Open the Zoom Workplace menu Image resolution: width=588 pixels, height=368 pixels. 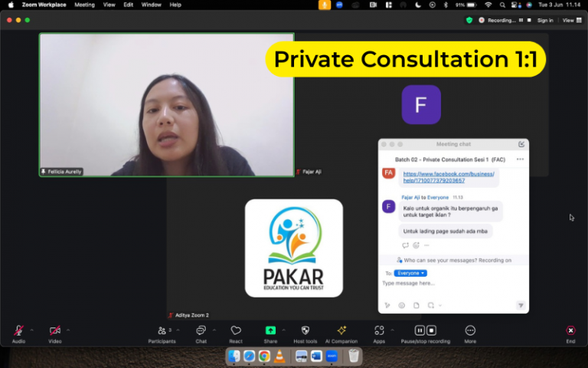(x=44, y=5)
